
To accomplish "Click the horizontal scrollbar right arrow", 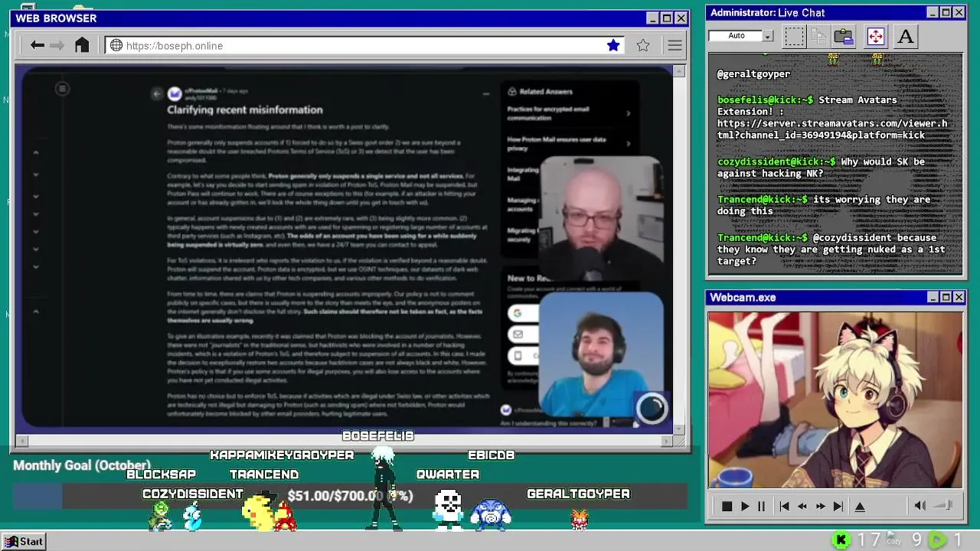I will point(667,441).
